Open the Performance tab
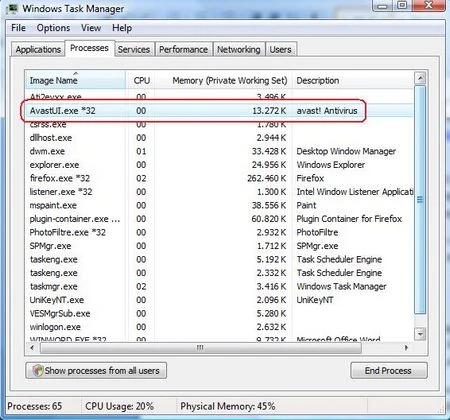450x420 pixels. click(183, 50)
